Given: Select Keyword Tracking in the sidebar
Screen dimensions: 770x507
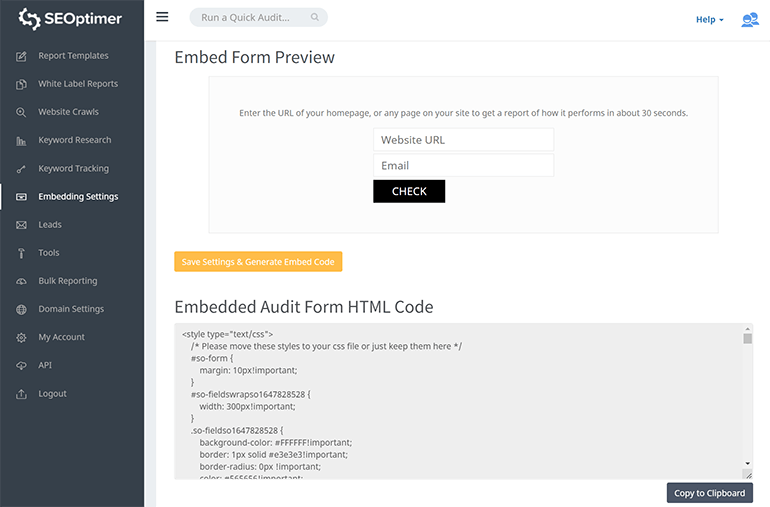Looking at the screenshot, I should click(73, 169).
